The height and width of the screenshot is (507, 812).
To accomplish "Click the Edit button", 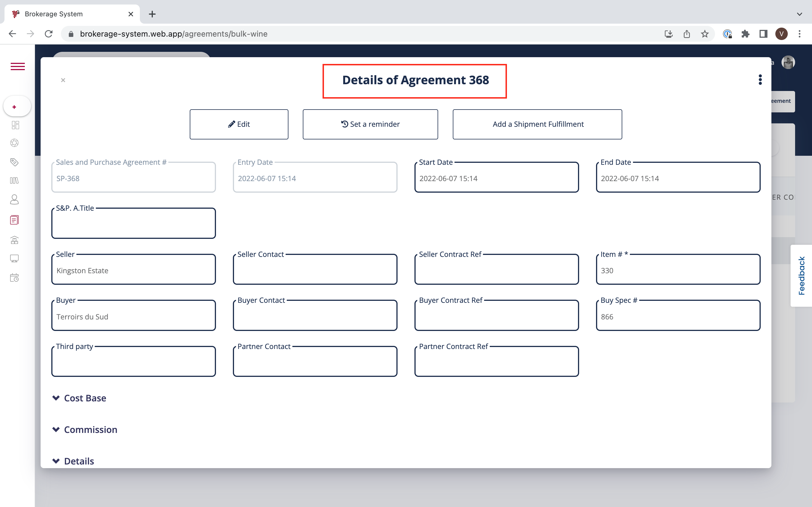I will click(x=239, y=124).
